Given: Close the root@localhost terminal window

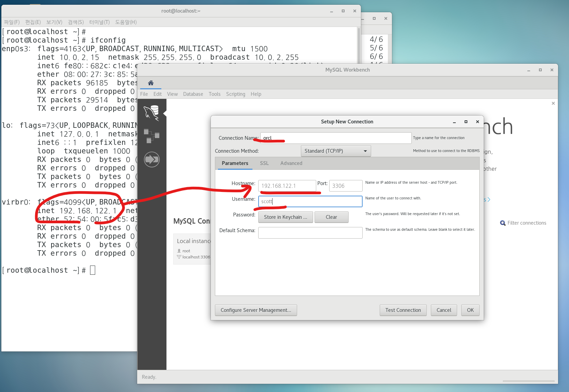Looking at the screenshot, I should pyautogui.click(x=355, y=11).
